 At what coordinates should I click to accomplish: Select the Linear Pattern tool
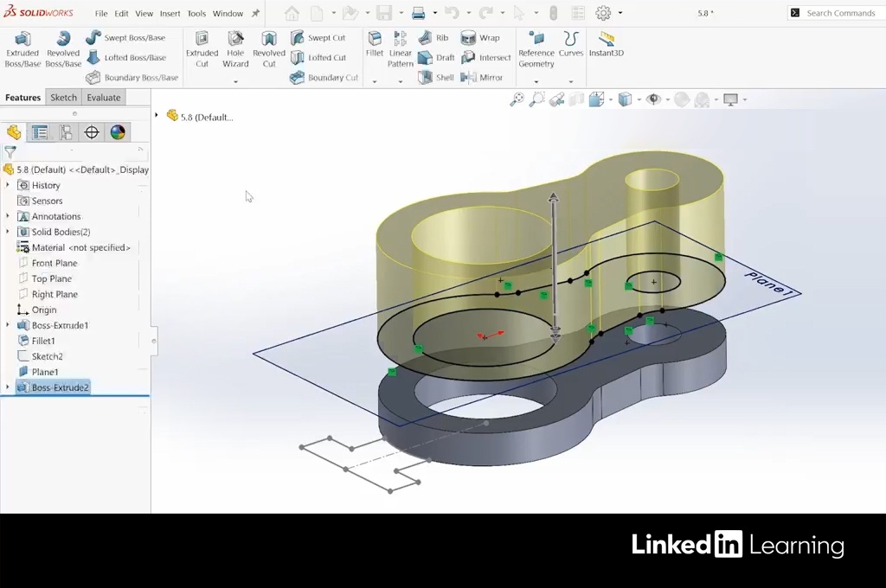(400, 49)
